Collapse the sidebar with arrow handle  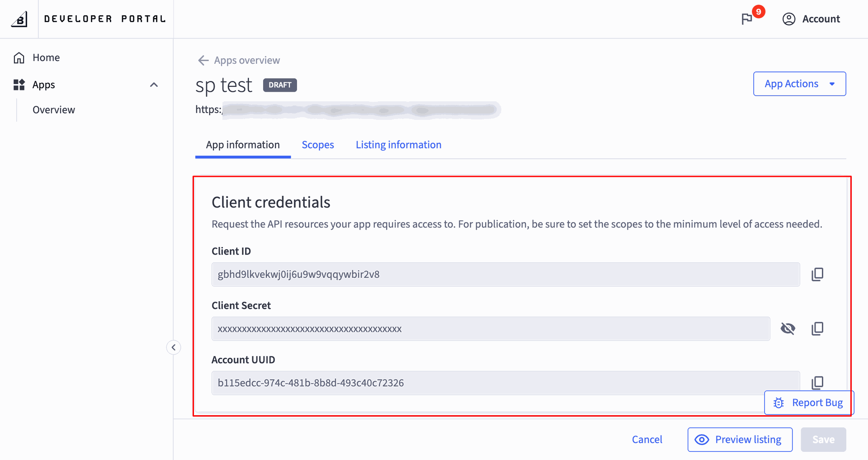174,347
